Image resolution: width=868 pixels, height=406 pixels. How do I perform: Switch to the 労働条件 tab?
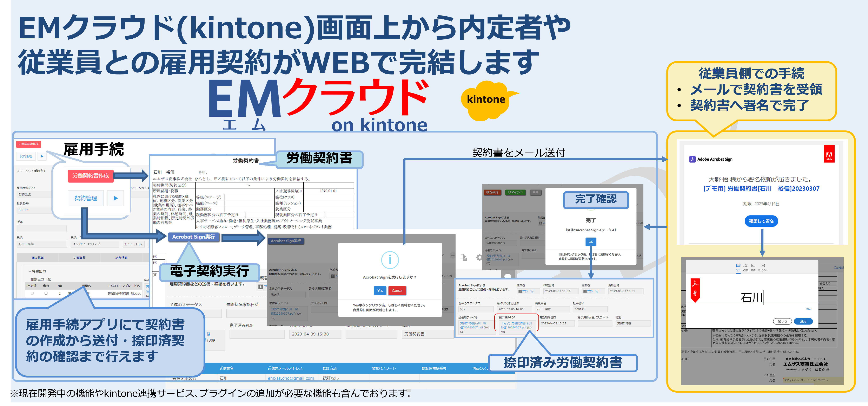pos(80,258)
